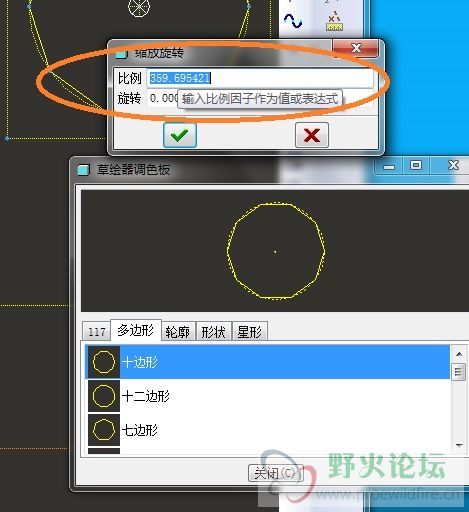
Task: Click the list scrollbar down arrow
Action: coord(459,445)
